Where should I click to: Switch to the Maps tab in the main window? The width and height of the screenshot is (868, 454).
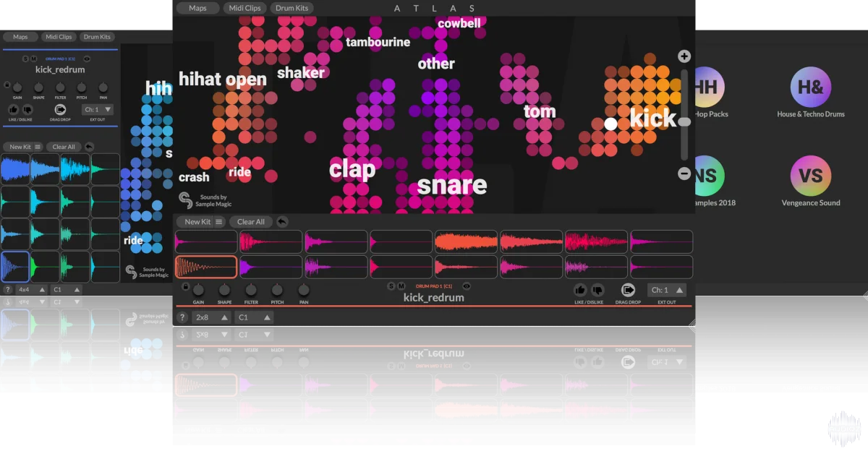click(x=197, y=8)
